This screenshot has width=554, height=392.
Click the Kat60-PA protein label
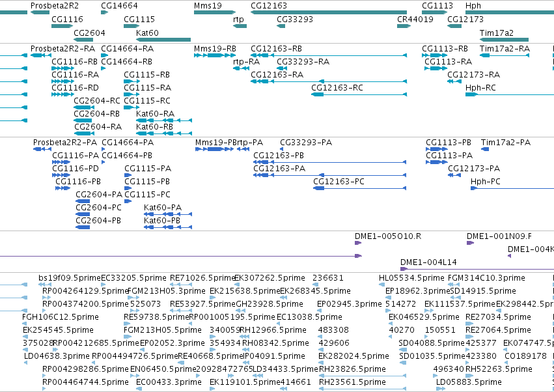click(163, 207)
